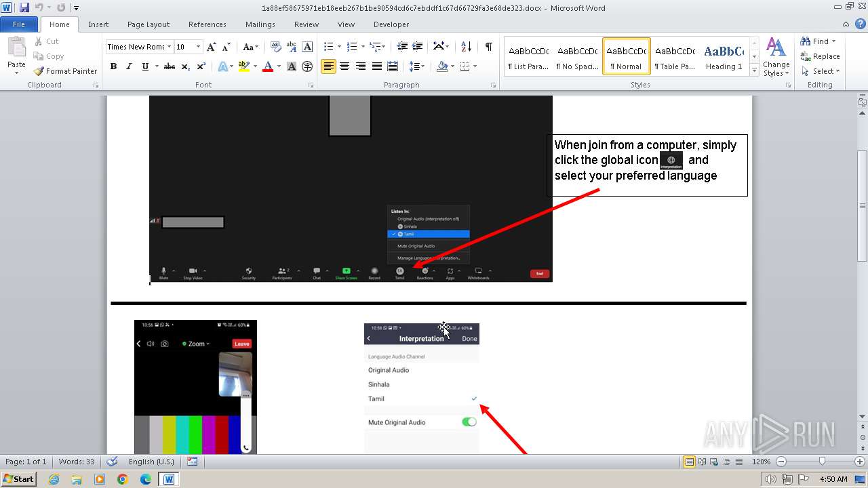The height and width of the screenshot is (488, 868).
Task: Switch to the Review tab
Action: point(307,24)
